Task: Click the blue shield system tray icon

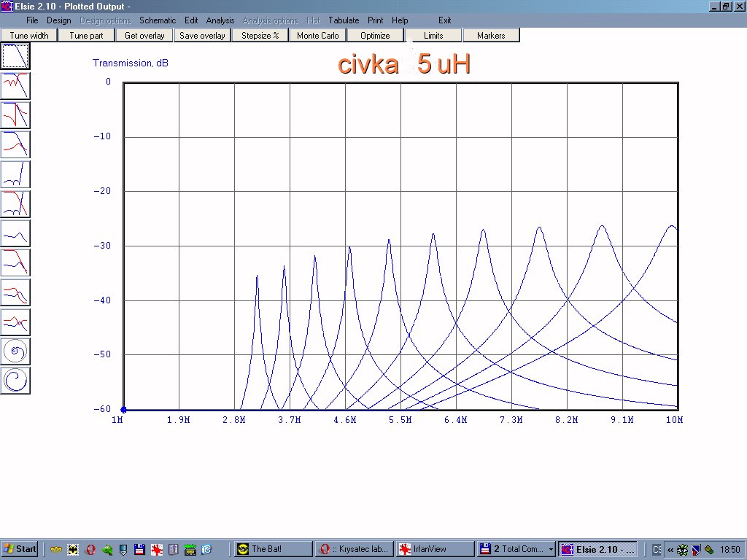Action: (x=695, y=550)
